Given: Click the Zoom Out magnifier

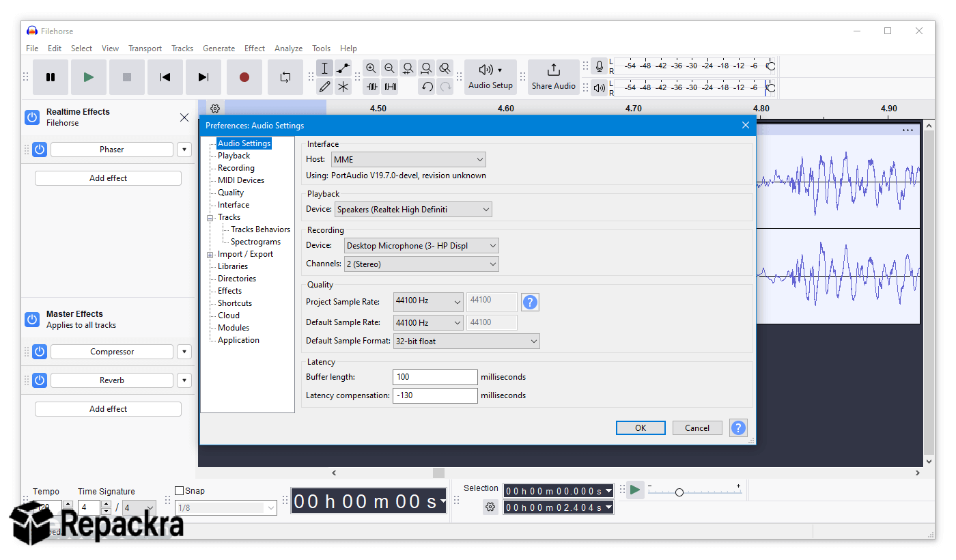Looking at the screenshot, I should (x=390, y=68).
